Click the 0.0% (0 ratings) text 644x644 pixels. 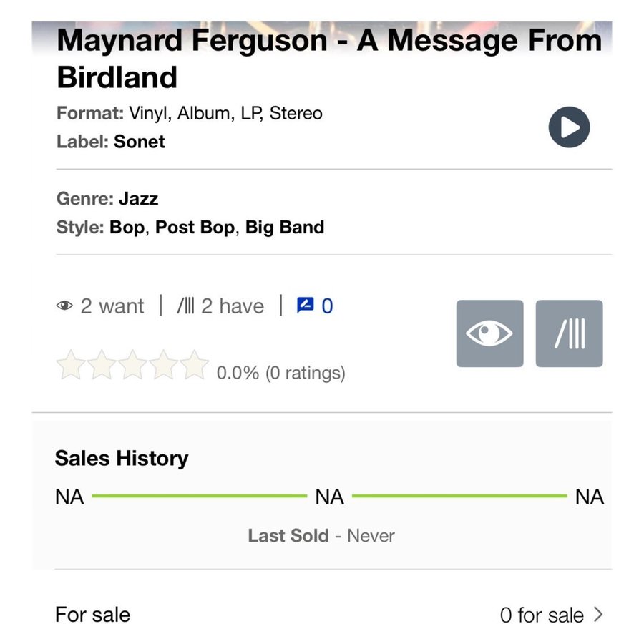pos(281,373)
